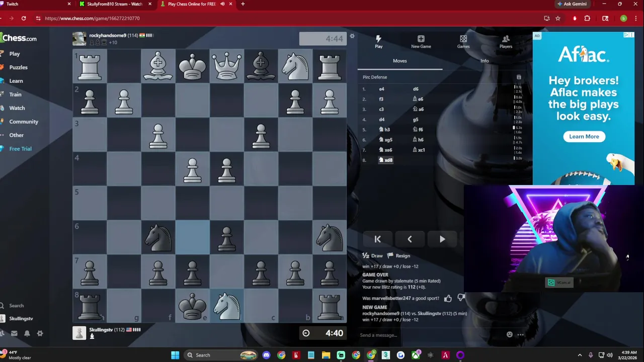Click Skullingstv player name below board
The image size is (644, 362).
point(101,330)
